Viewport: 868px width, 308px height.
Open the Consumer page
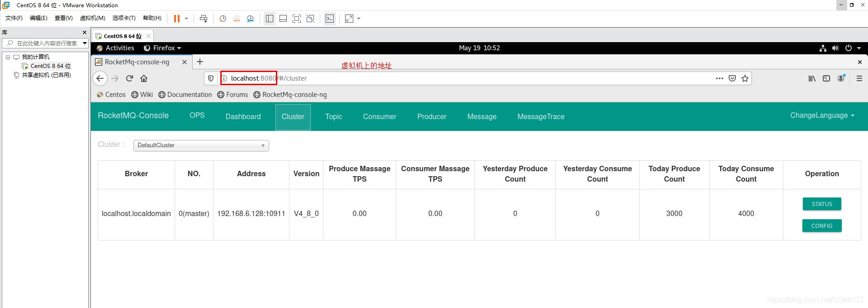click(380, 117)
